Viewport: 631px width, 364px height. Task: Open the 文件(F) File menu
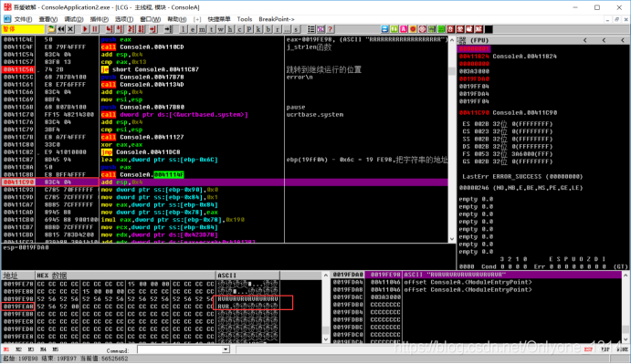click(23, 19)
